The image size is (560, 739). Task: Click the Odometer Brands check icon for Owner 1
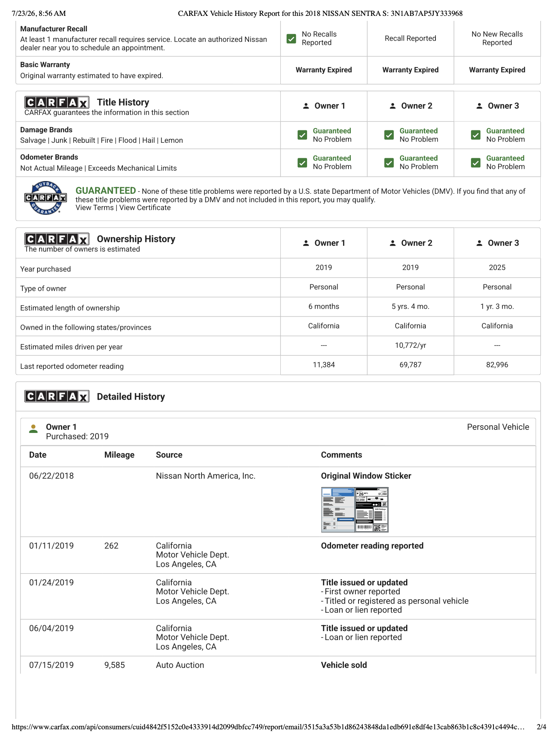(302, 163)
